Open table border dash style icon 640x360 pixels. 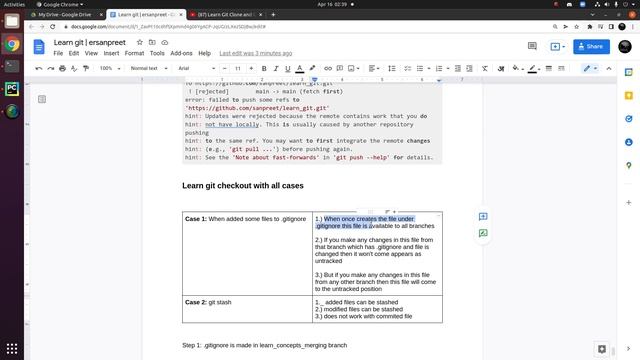pyautogui.click(x=561, y=68)
